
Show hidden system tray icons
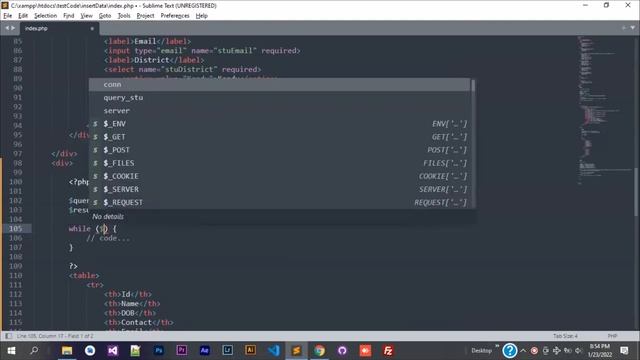point(523,351)
